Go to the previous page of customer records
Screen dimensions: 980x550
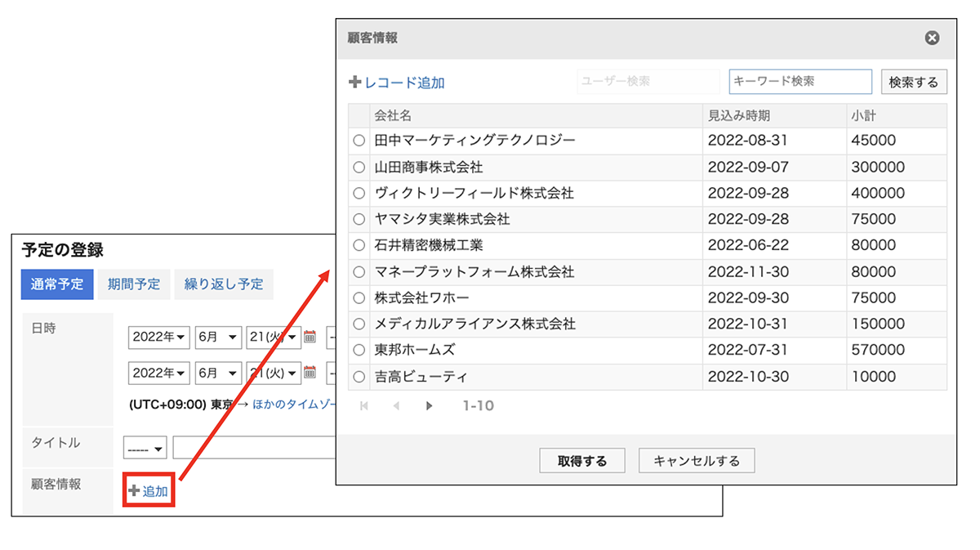pos(395,405)
